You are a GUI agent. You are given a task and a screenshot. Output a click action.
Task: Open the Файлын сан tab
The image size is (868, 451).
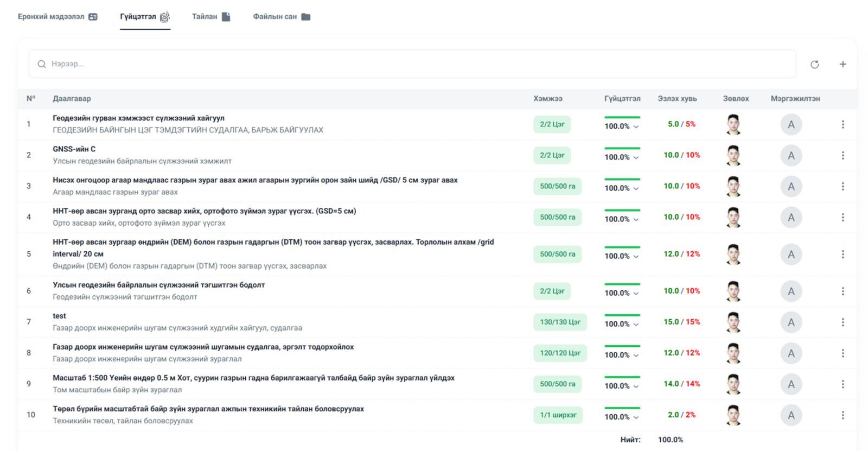pyautogui.click(x=281, y=17)
